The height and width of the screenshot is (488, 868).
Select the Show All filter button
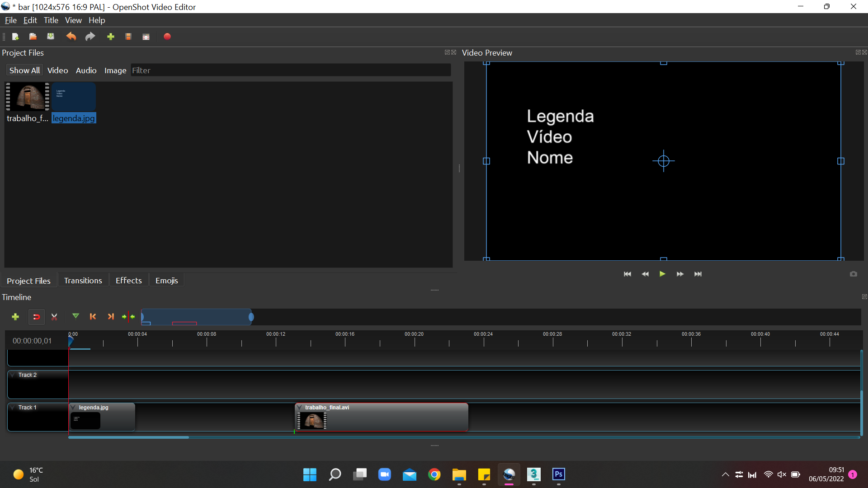point(24,70)
